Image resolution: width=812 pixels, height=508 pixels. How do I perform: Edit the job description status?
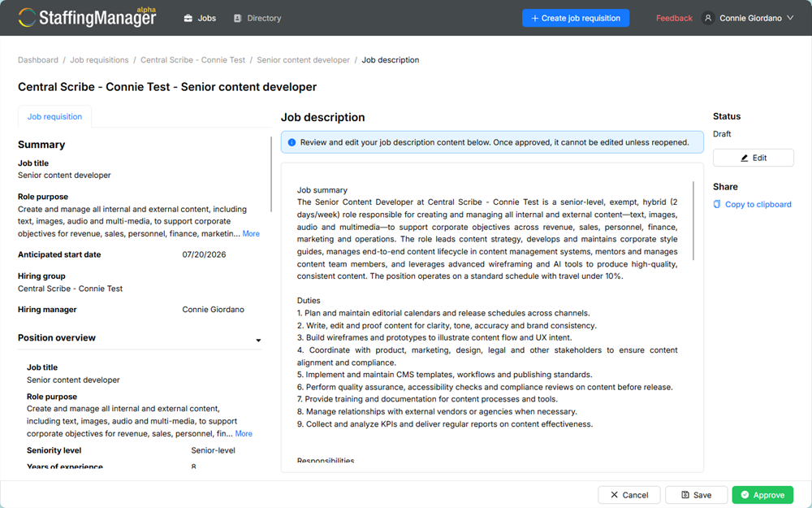[753, 158]
